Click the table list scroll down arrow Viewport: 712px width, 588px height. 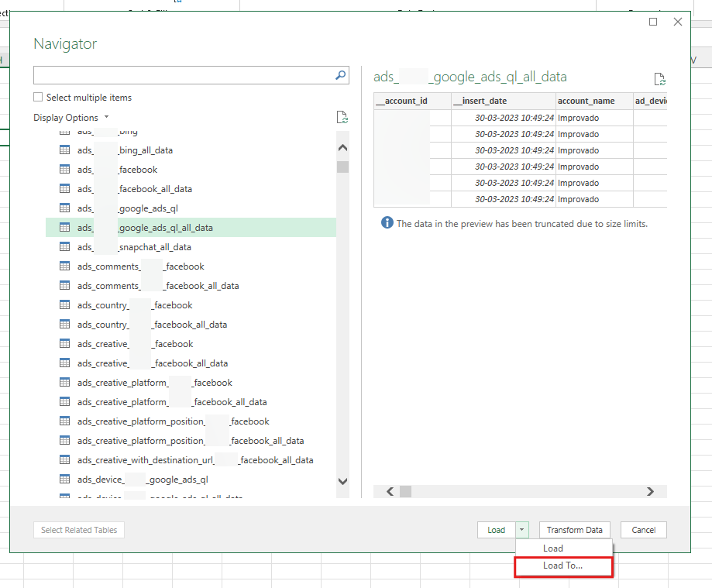[x=343, y=481]
